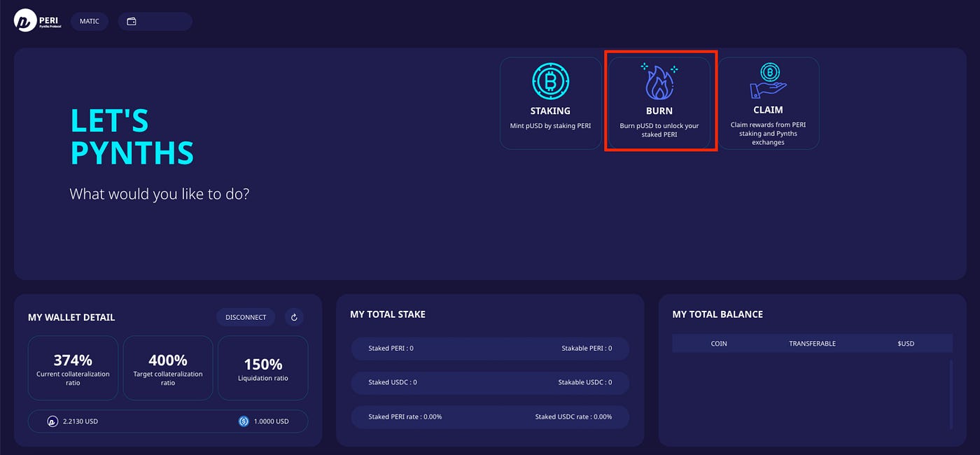Click Staked PERI : 0 value
The image size is (980, 455).
click(391, 348)
